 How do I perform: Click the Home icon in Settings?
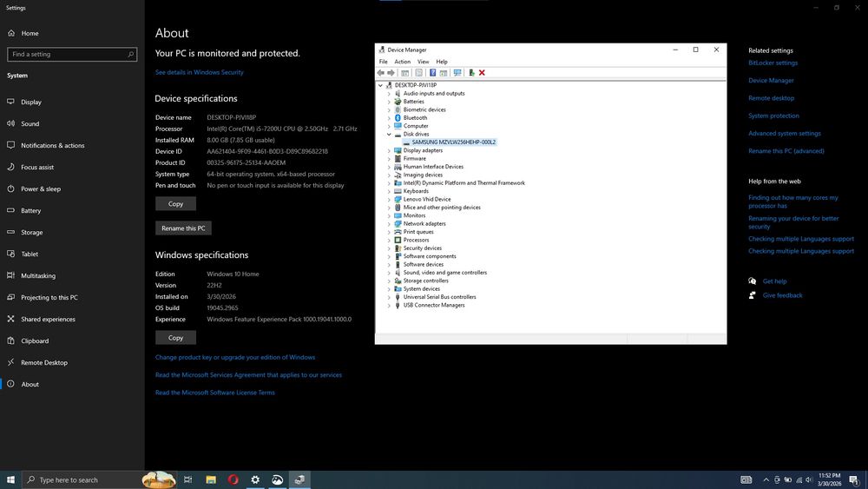pos(11,33)
